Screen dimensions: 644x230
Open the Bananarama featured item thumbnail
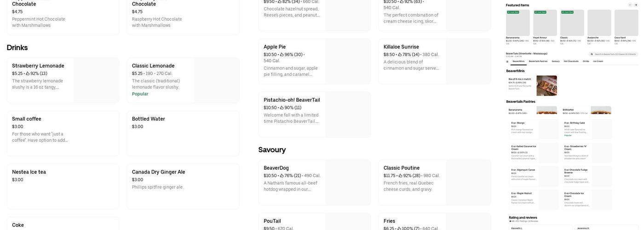pos(518,23)
